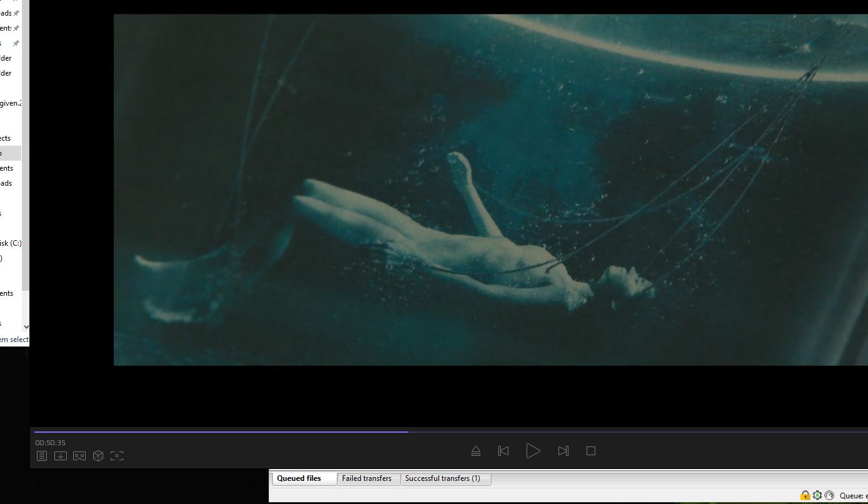Skip to the previous track
This screenshot has width=868, height=504.
[x=503, y=451]
